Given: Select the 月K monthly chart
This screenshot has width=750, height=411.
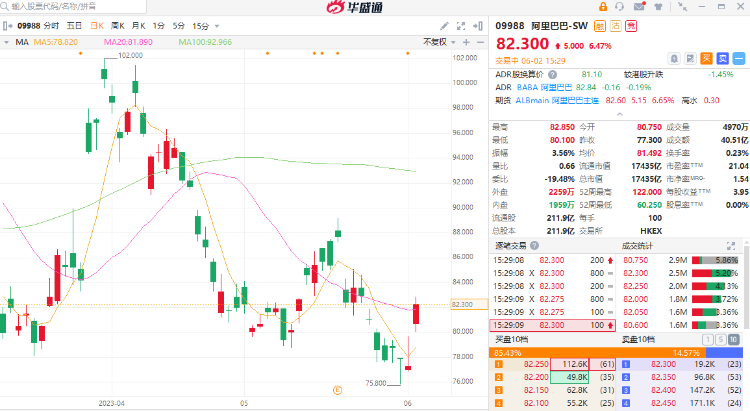Looking at the screenshot, I should coord(139,26).
